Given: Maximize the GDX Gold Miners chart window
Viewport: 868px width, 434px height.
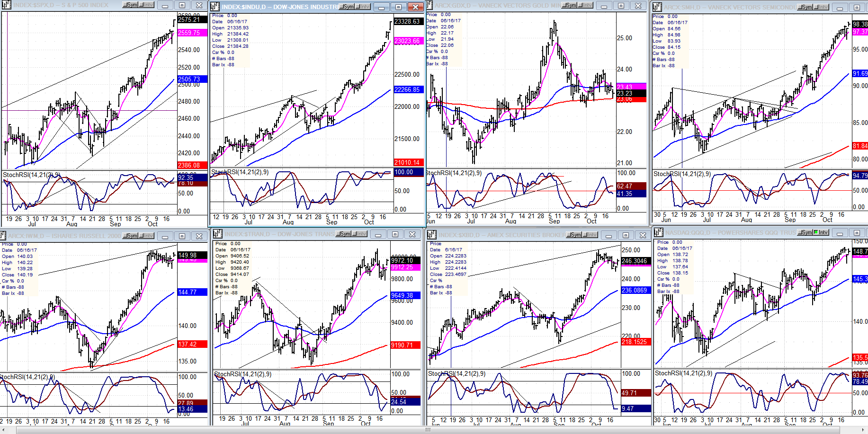Looking at the screenshot, I should click(x=621, y=6).
